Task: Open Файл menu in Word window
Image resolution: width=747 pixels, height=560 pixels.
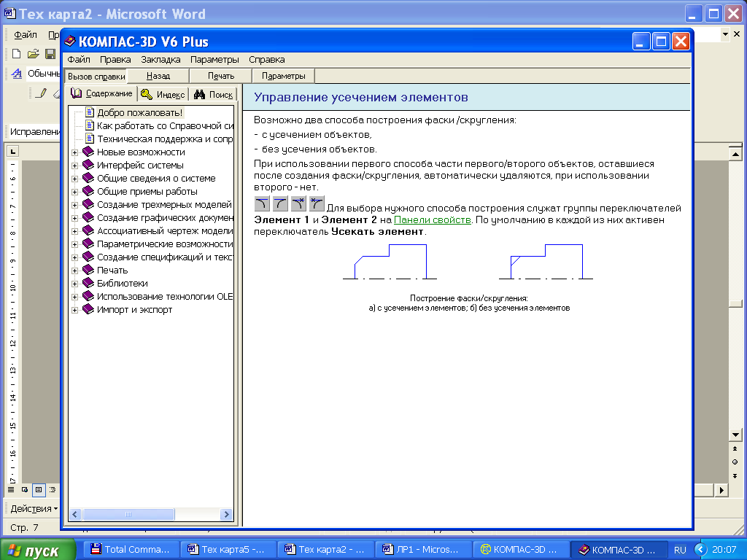Action: pos(26,35)
